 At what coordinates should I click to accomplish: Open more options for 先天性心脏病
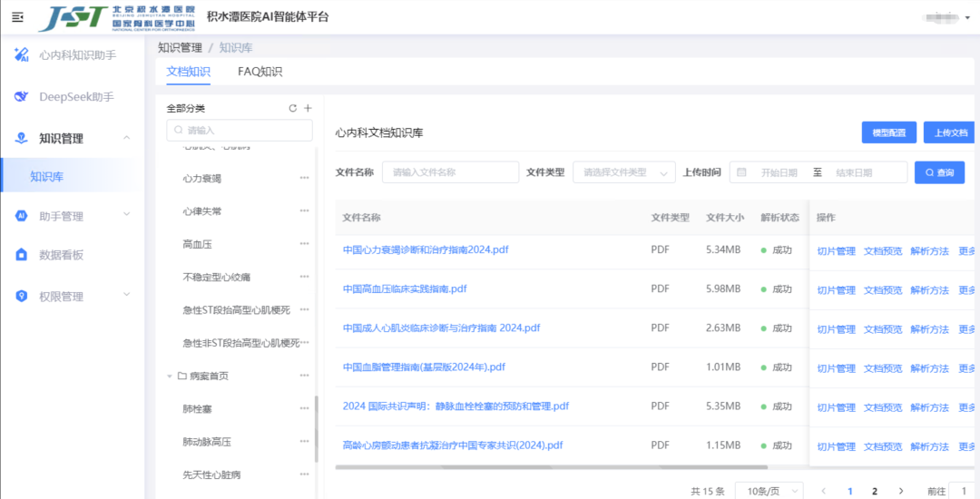[x=304, y=475]
